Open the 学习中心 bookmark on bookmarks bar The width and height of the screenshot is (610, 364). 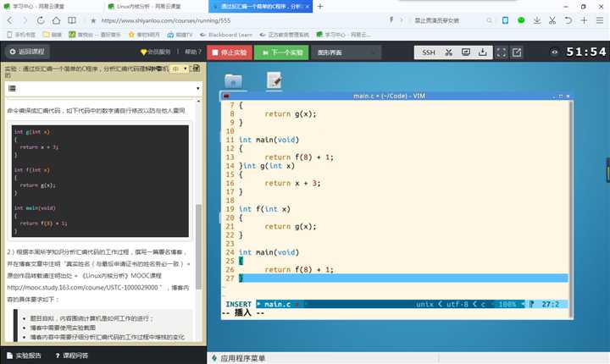click(x=343, y=35)
